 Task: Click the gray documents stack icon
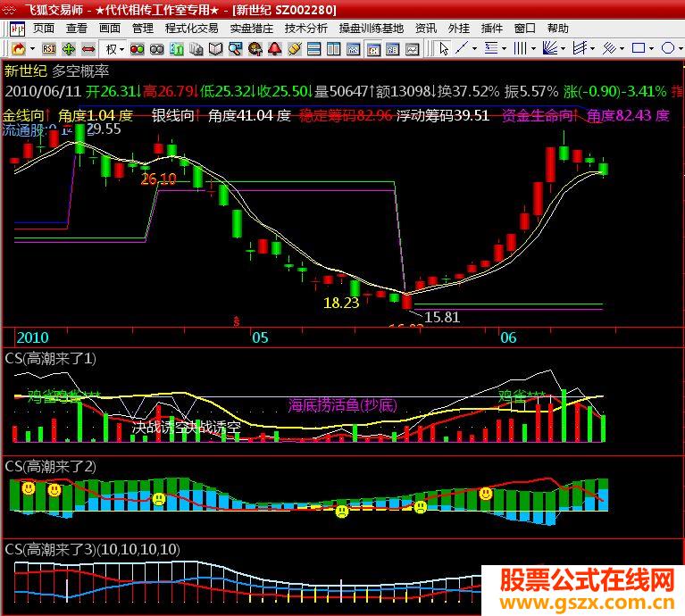pos(196,49)
